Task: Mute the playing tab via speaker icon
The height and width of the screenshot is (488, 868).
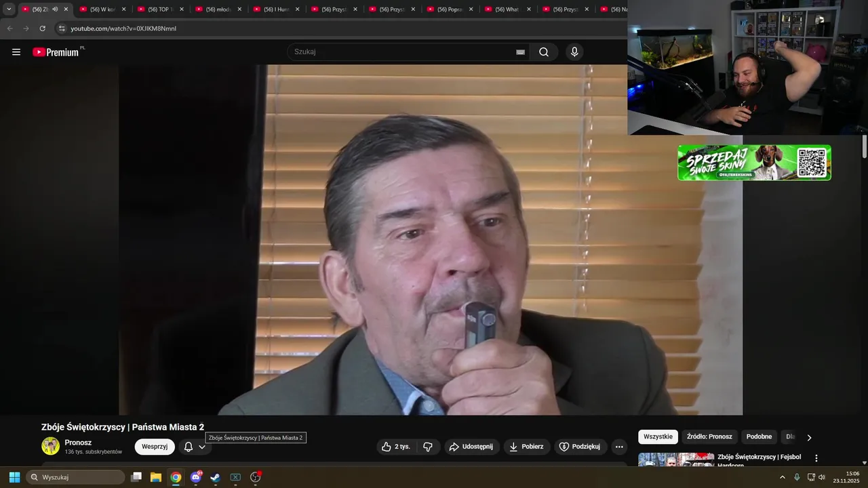Action: 55,9
